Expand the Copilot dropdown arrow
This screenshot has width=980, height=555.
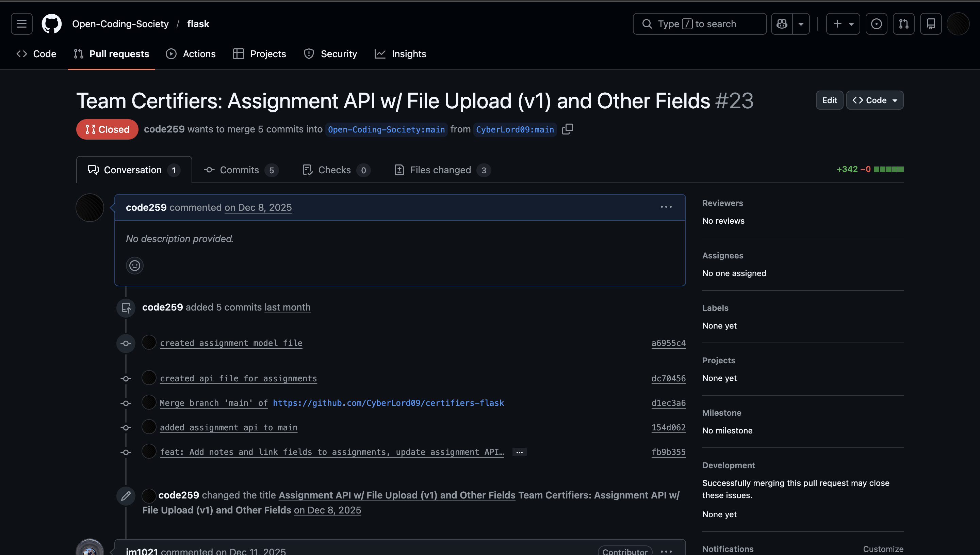[x=801, y=23]
